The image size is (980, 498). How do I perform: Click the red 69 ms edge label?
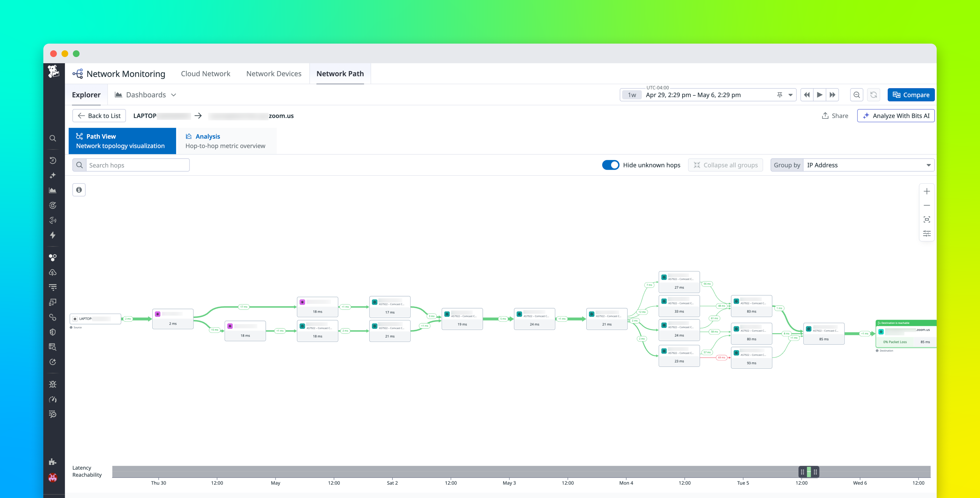click(x=721, y=358)
